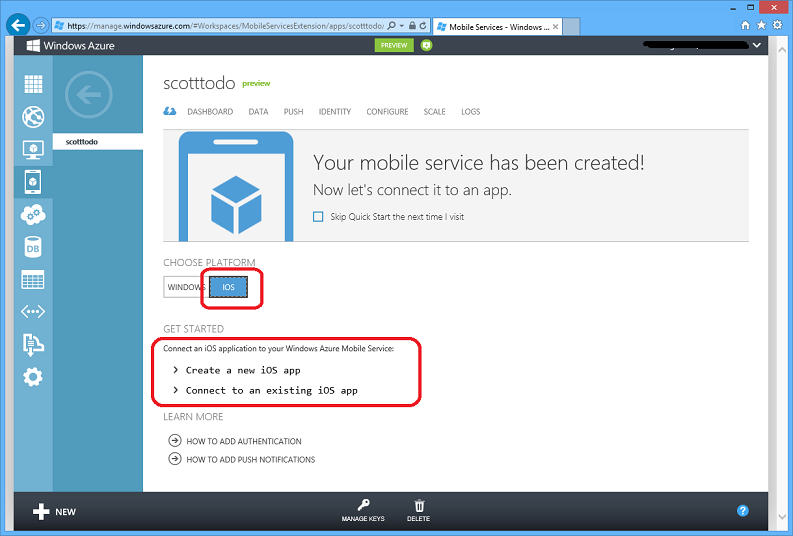
Task: Click the scroll down arrow of page scrollbar
Action: click(x=781, y=516)
